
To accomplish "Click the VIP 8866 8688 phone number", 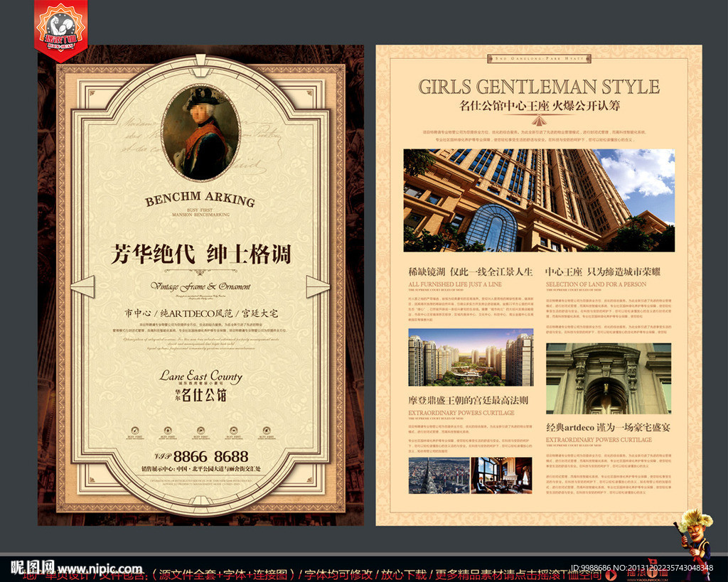I will tap(201, 456).
